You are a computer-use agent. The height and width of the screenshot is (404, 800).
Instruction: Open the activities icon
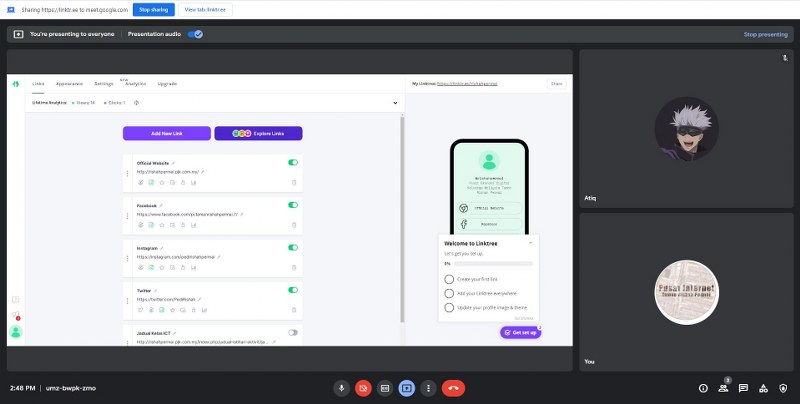coord(763,389)
